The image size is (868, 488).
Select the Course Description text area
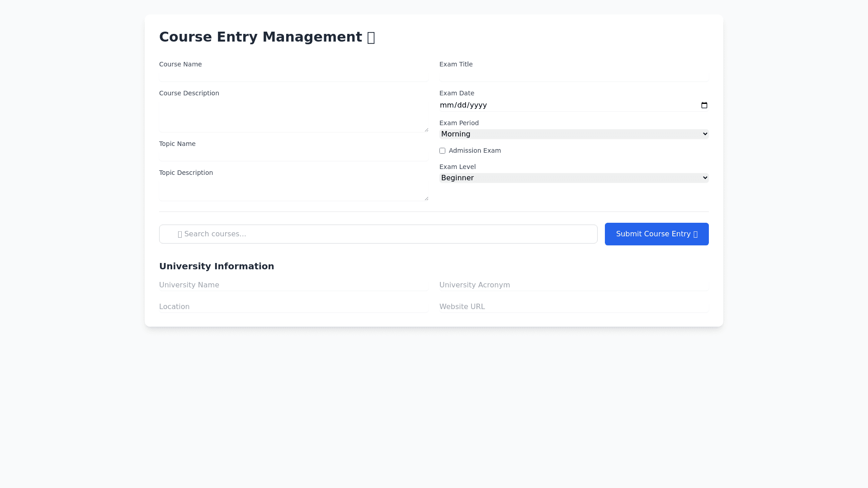pyautogui.click(x=294, y=116)
